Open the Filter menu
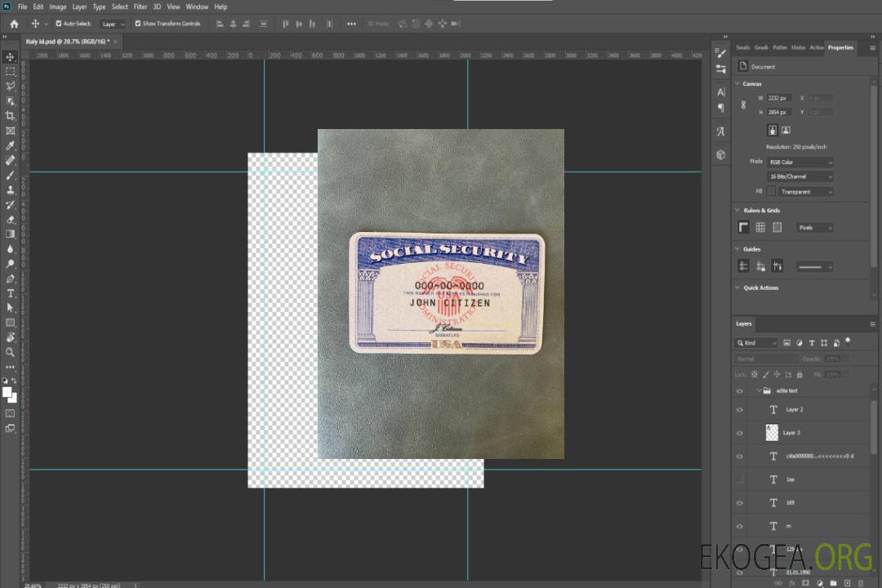The height and width of the screenshot is (588, 882). 140,7
